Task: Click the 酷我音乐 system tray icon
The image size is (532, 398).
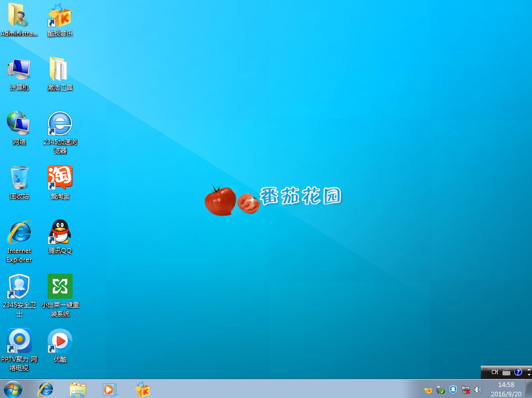Action: coord(428,390)
